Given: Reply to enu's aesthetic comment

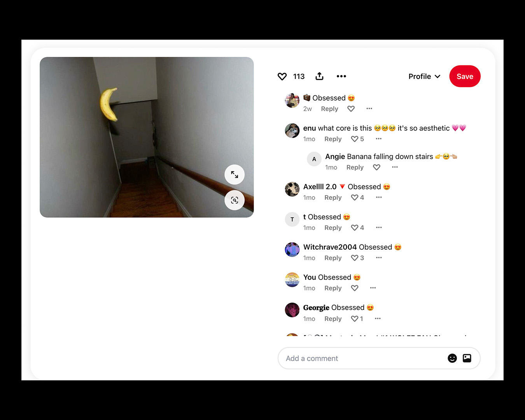Looking at the screenshot, I should point(333,139).
